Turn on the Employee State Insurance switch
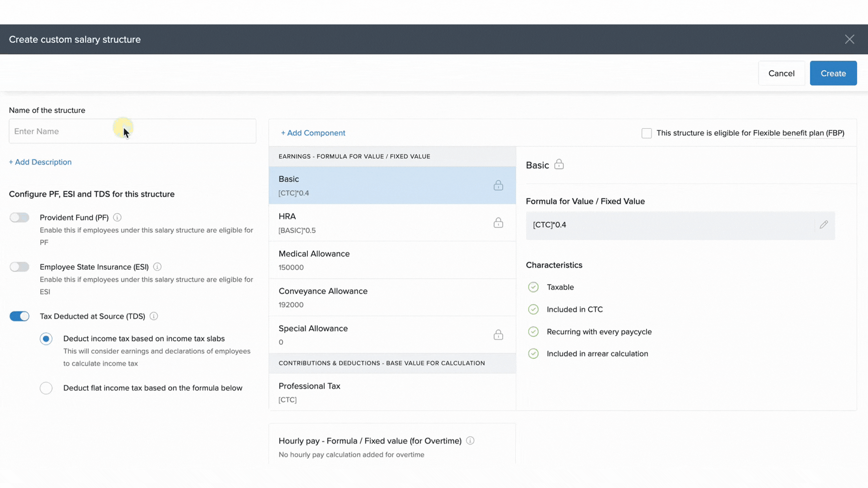Screen dimensions: 868x488 tap(19, 267)
